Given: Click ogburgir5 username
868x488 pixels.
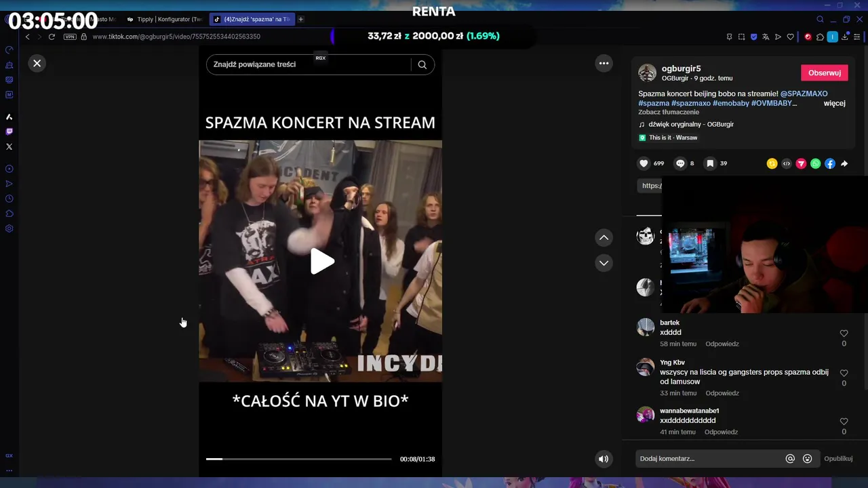Looking at the screenshot, I should click(682, 68).
